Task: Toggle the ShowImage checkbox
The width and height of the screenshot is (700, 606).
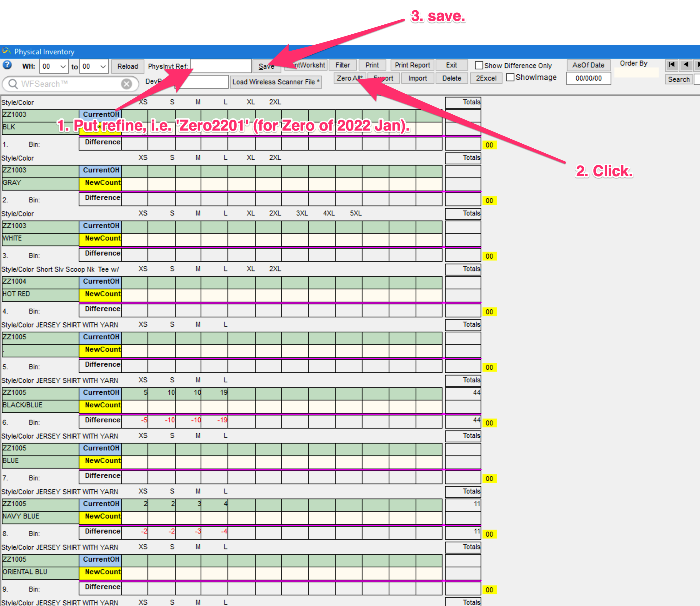Action: 510,77
